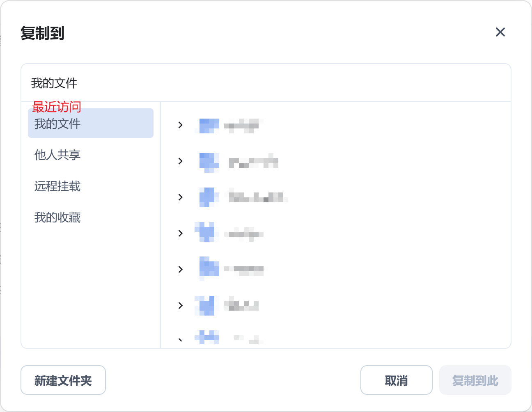
Task: Expand the sixth folder's chevron arrow
Action: (x=180, y=306)
